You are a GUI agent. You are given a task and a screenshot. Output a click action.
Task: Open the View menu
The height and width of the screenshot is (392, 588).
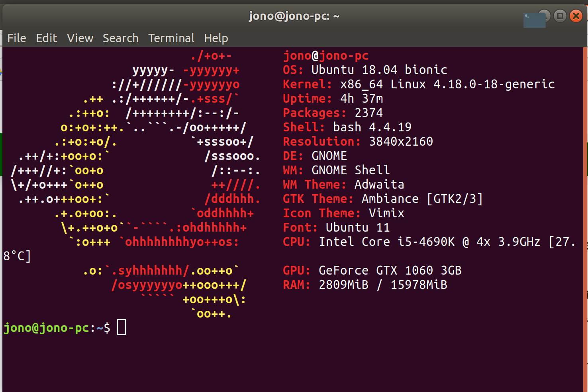[x=80, y=38]
